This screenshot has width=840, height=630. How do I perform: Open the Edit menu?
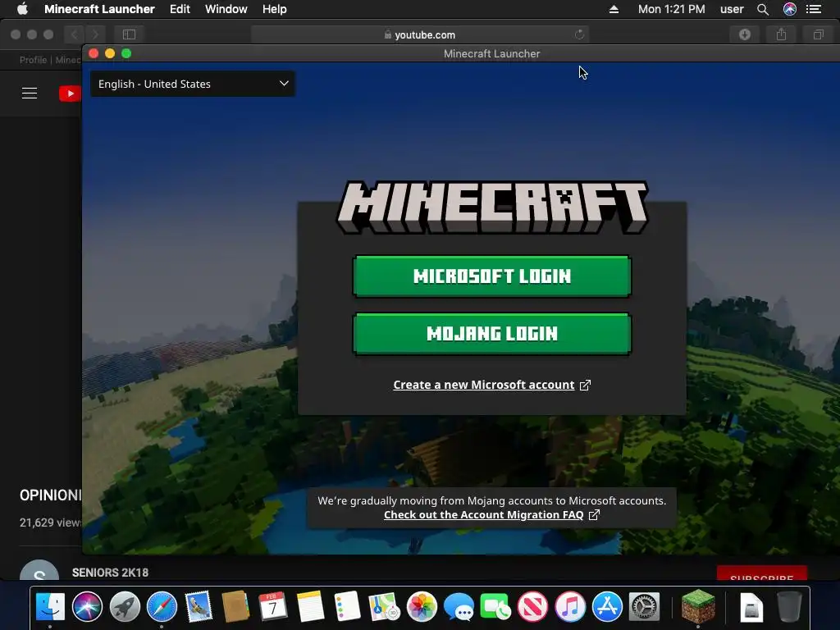pyautogui.click(x=180, y=9)
